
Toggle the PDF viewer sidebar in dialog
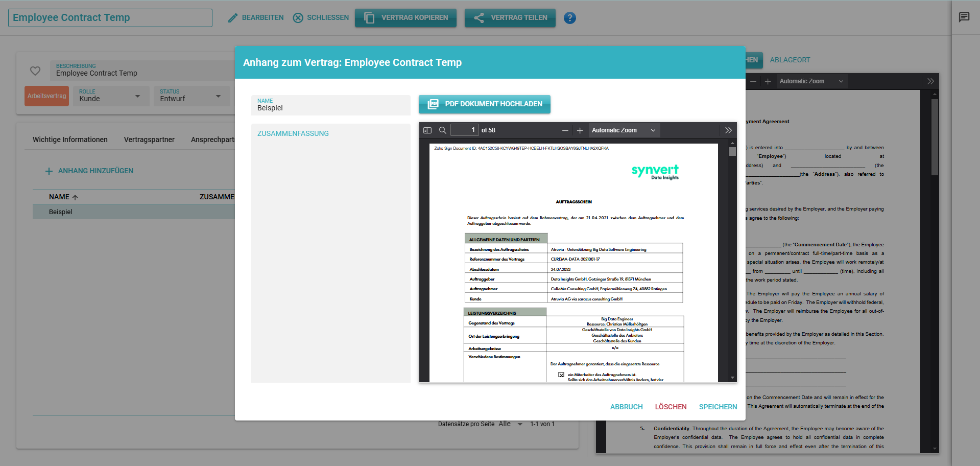[x=427, y=130]
